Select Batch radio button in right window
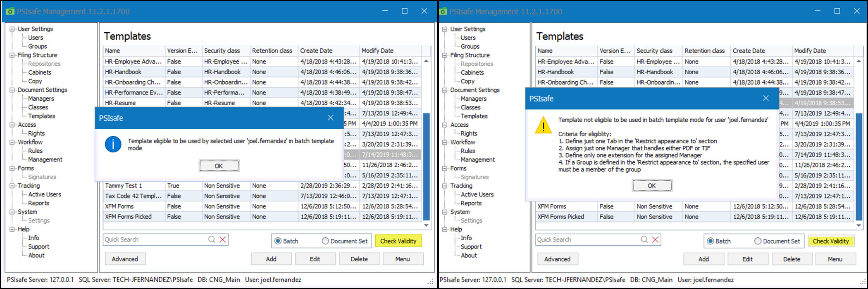The width and height of the screenshot is (868, 289). 711,241
